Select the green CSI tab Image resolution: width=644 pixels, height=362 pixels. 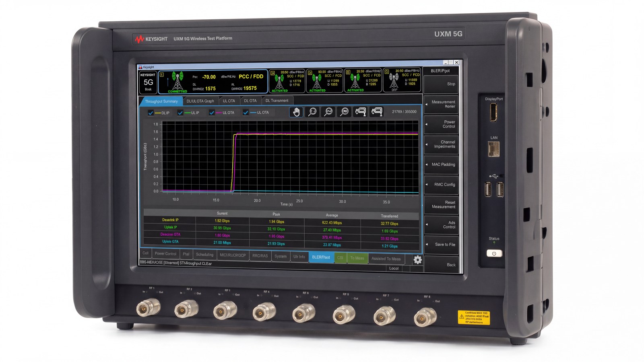tap(340, 258)
